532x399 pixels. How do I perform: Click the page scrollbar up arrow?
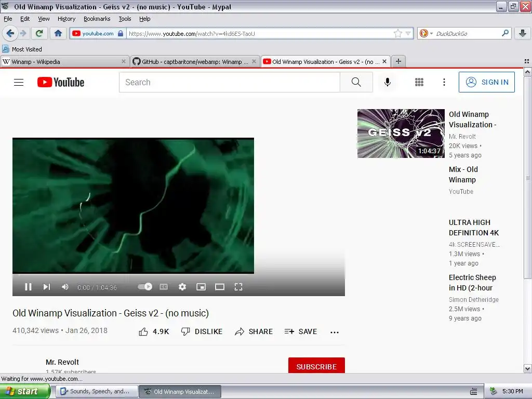[x=527, y=72]
